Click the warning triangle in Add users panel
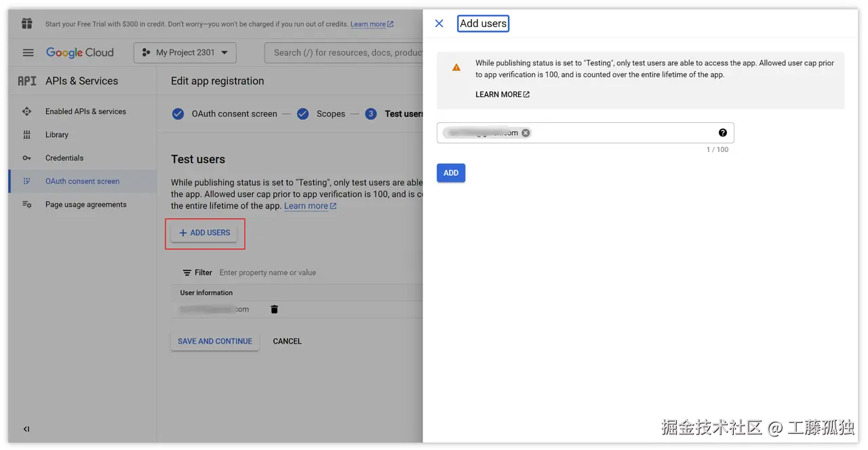Viewport: 868px width, 450px height. [456, 67]
